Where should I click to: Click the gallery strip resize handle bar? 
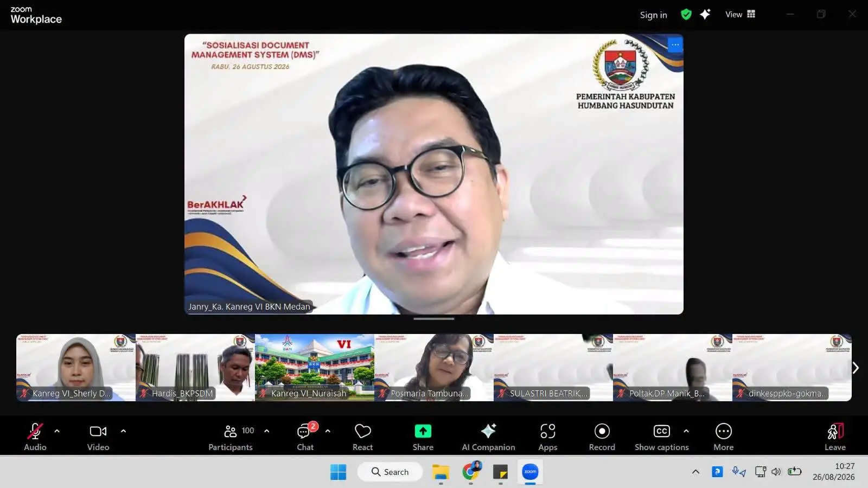click(434, 319)
